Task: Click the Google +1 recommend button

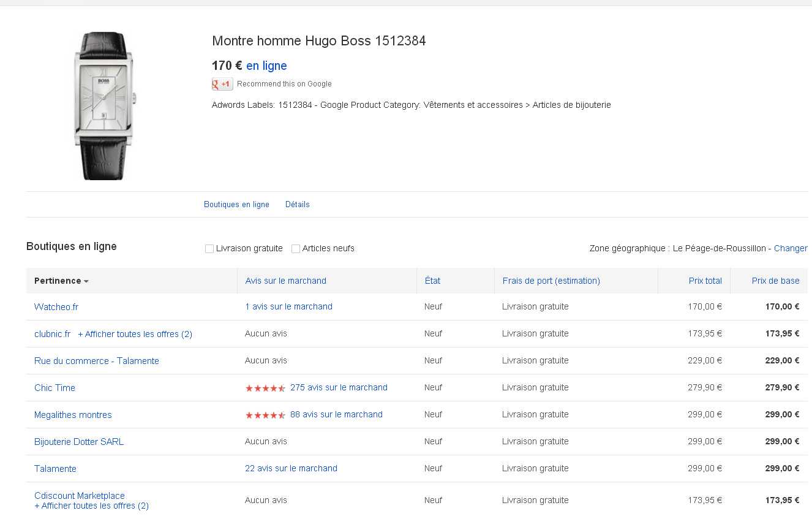Action: 222,84
